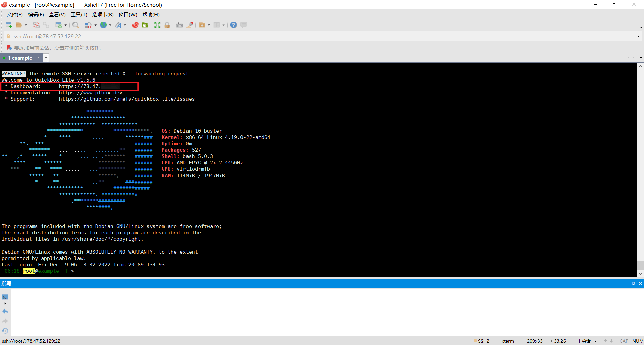Viewport: 644px width, 345px height.
Task: Toggle the screen lock padlock icon
Action: (x=167, y=25)
